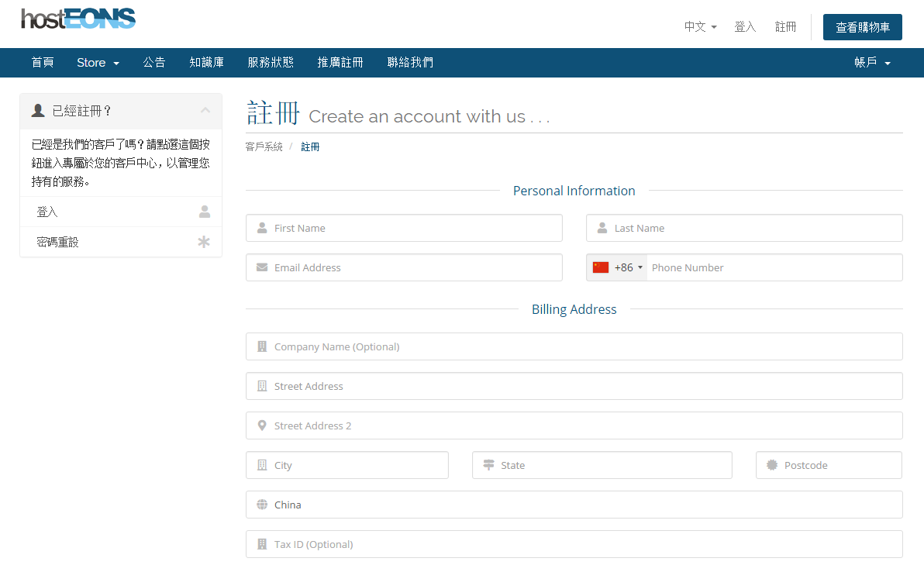Screen dimensions: 924x572
Task: Click the user icon beside 已經註冊？ heading
Action: point(38,110)
